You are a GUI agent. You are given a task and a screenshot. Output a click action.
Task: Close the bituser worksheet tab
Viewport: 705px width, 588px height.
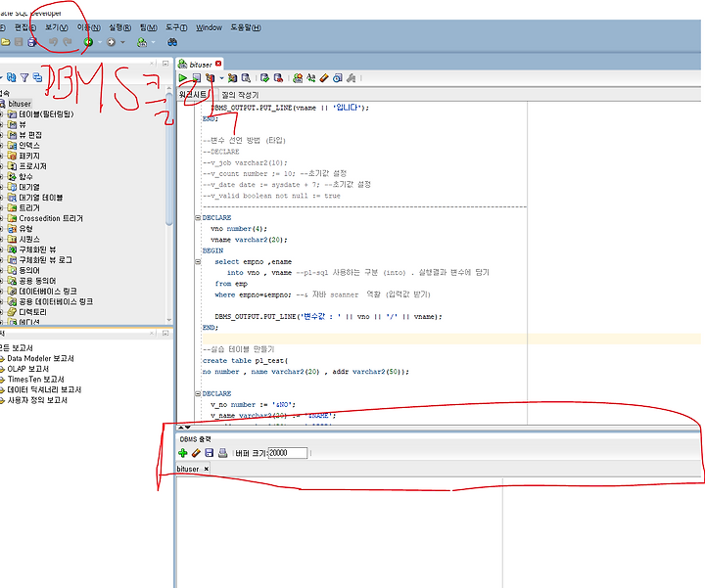pyautogui.click(x=218, y=64)
